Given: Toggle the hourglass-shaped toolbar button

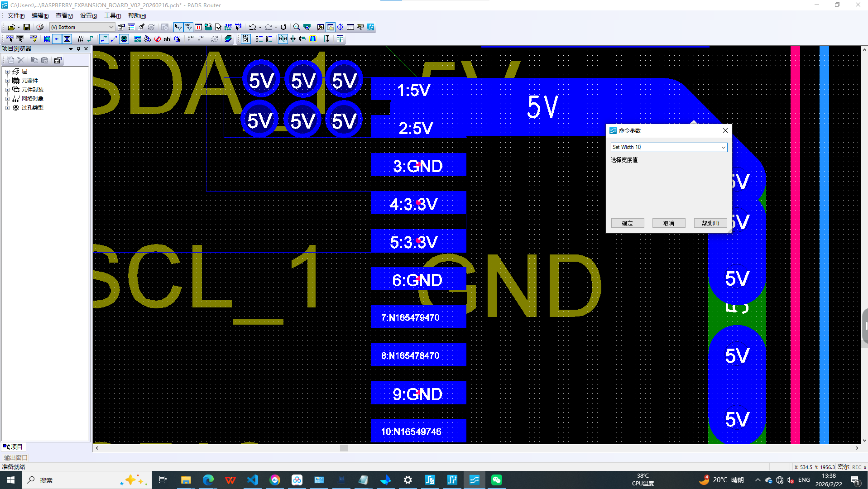Looking at the screenshot, I should tap(67, 39).
